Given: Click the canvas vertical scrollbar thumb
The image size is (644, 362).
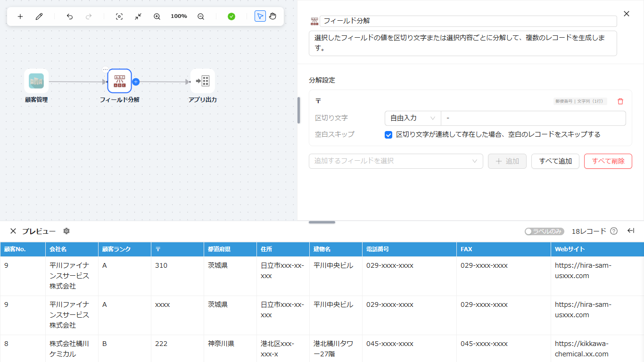Looking at the screenshot, I should click(298, 110).
